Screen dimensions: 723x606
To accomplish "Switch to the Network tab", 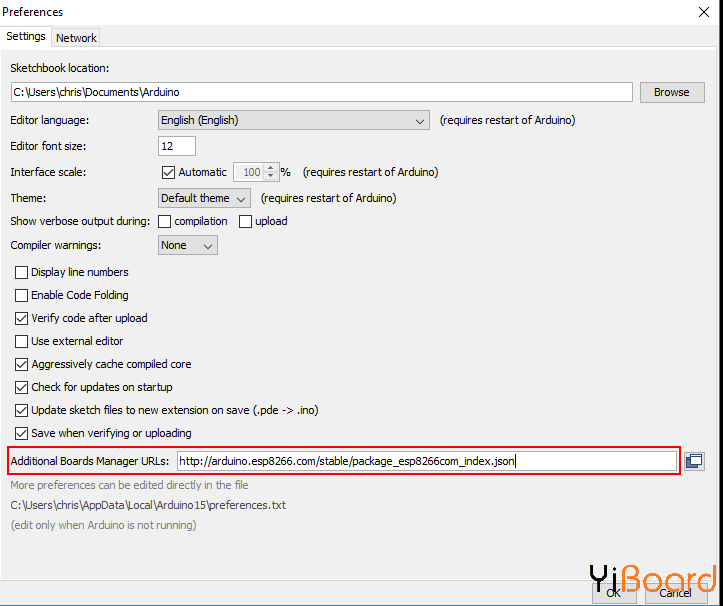I will pyautogui.click(x=76, y=38).
